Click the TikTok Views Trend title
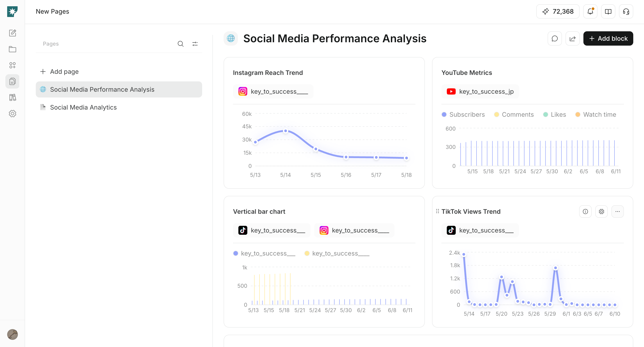This screenshot has width=644, height=347. [471, 212]
